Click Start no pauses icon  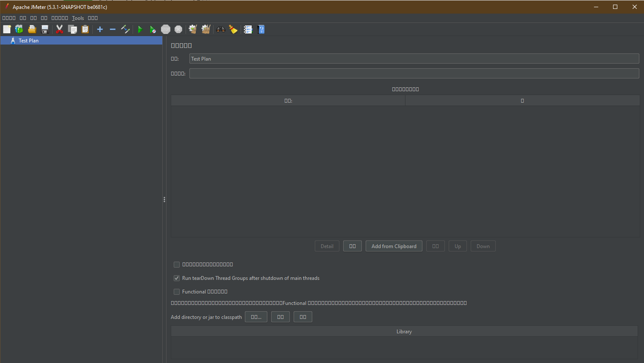(153, 29)
